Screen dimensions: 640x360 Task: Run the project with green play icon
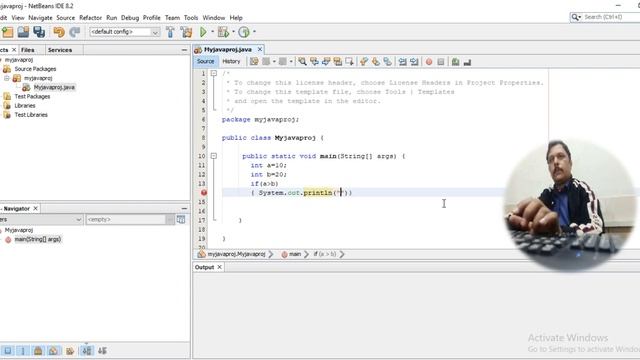(203, 32)
